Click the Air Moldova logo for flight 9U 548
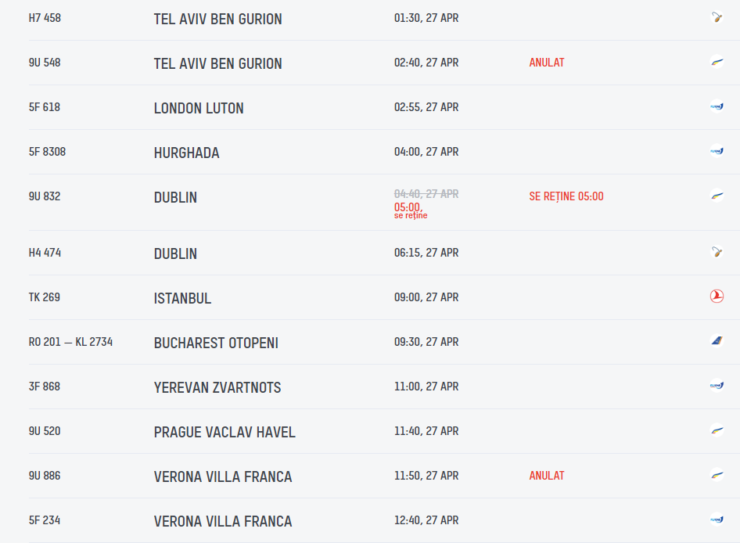 (x=717, y=62)
